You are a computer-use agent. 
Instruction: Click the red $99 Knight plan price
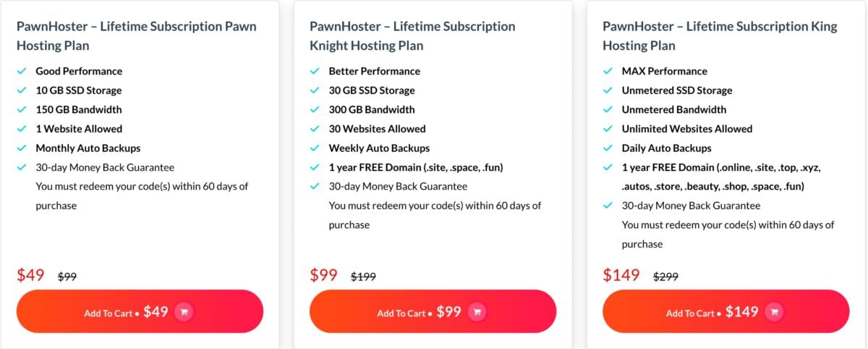pos(323,275)
